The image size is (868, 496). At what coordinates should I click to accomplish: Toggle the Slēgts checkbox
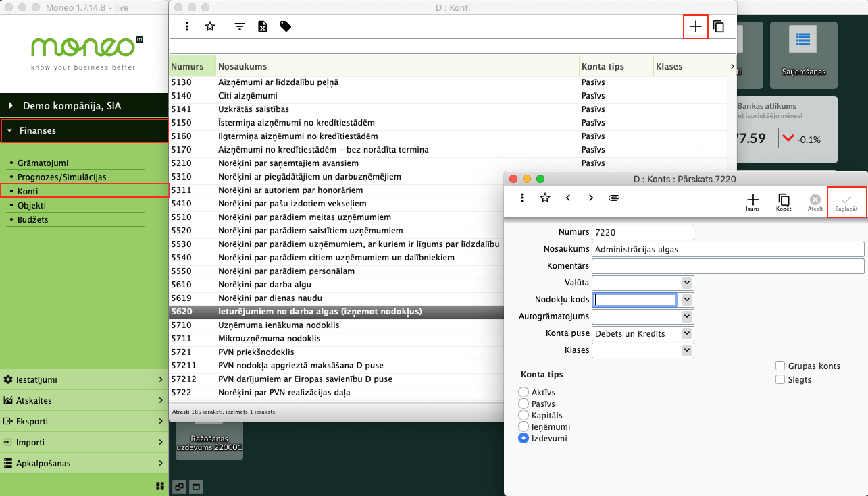(780, 379)
